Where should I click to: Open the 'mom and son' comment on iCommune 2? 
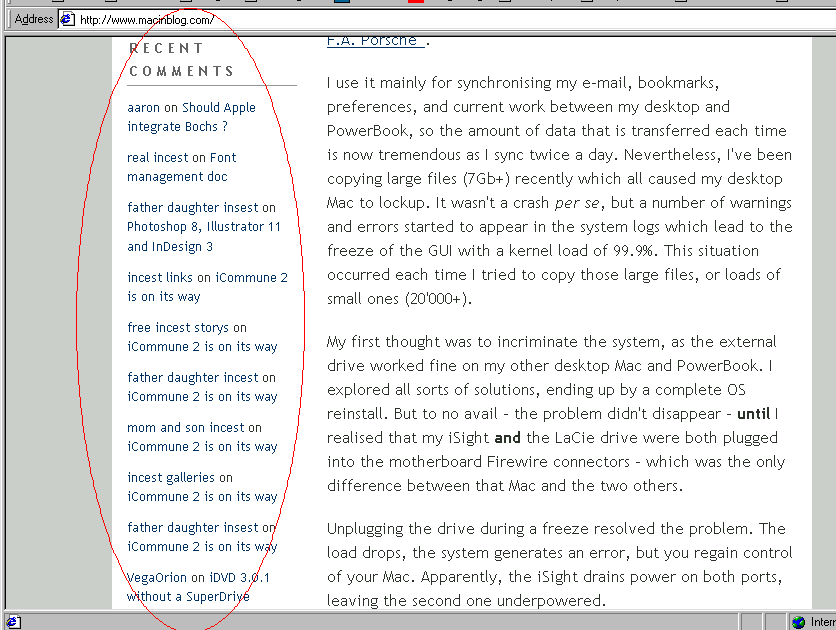[x=202, y=437]
